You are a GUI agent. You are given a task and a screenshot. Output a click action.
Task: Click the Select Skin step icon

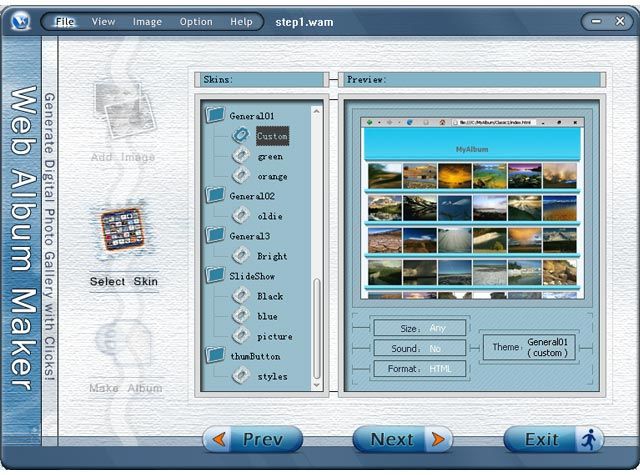pos(122,230)
